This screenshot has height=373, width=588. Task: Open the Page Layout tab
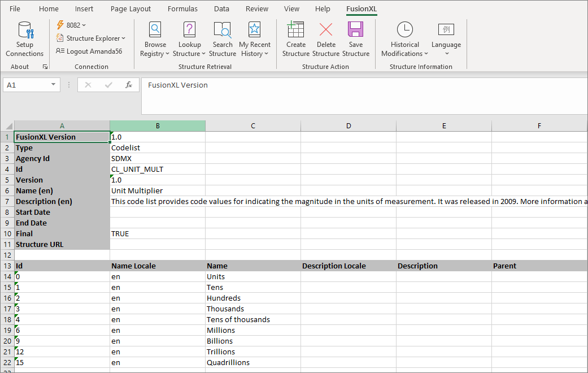tap(130, 9)
